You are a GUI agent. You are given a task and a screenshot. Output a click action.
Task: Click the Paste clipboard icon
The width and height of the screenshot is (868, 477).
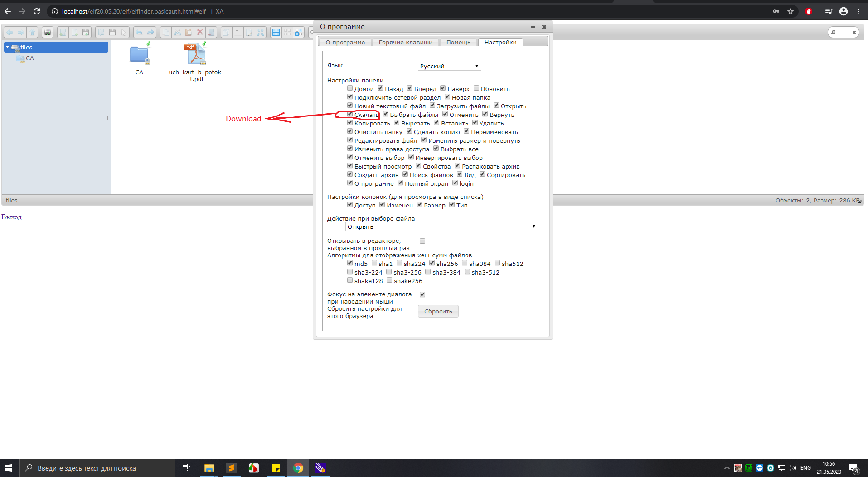point(188,32)
